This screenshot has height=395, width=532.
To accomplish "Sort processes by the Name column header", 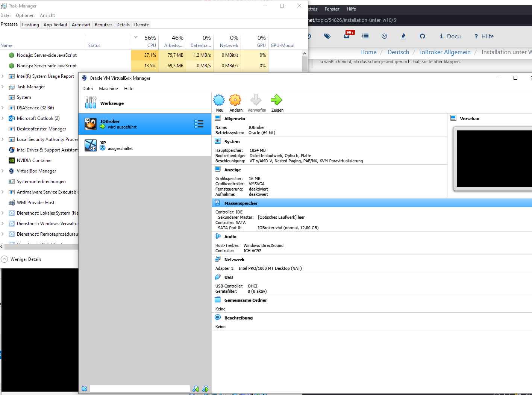I will (x=6, y=45).
